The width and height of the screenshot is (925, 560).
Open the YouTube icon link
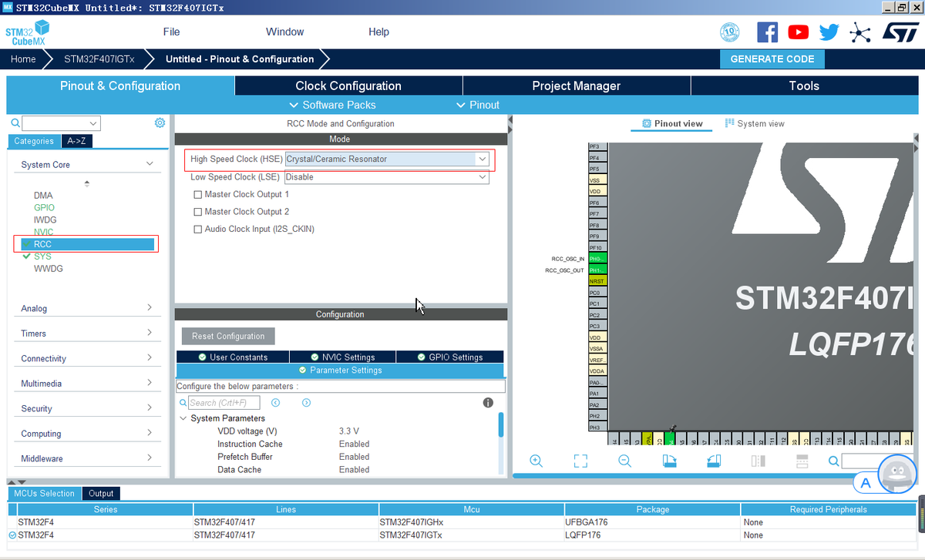(x=799, y=32)
